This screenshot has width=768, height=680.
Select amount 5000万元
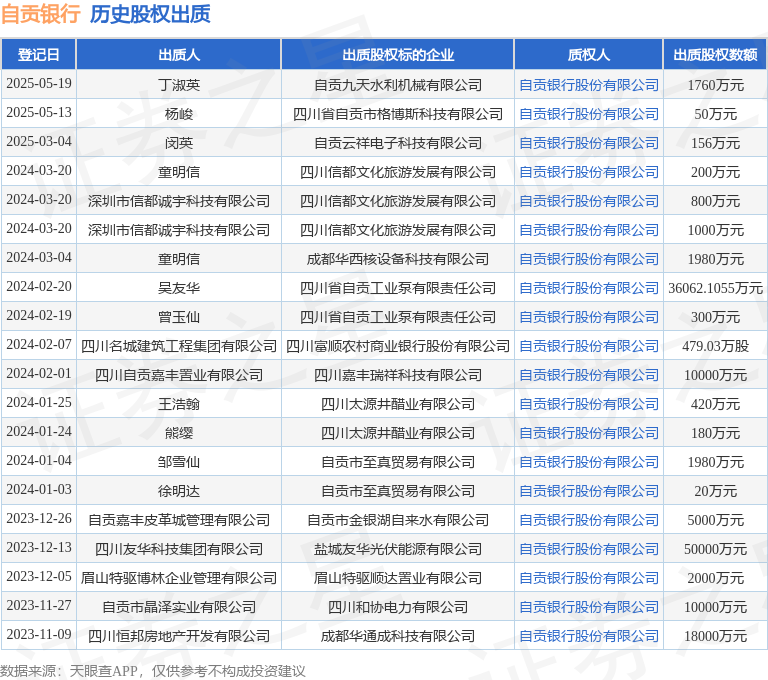click(x=715, y=520)
